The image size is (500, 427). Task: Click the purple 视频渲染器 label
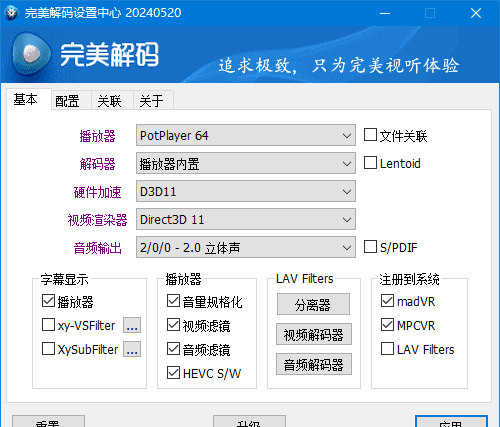97,220
